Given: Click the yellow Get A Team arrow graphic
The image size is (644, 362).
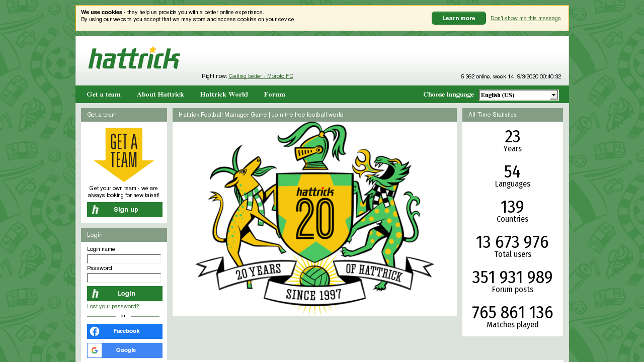Looking at the screenshot, I should pyautogui.click(x=124, y=154).
